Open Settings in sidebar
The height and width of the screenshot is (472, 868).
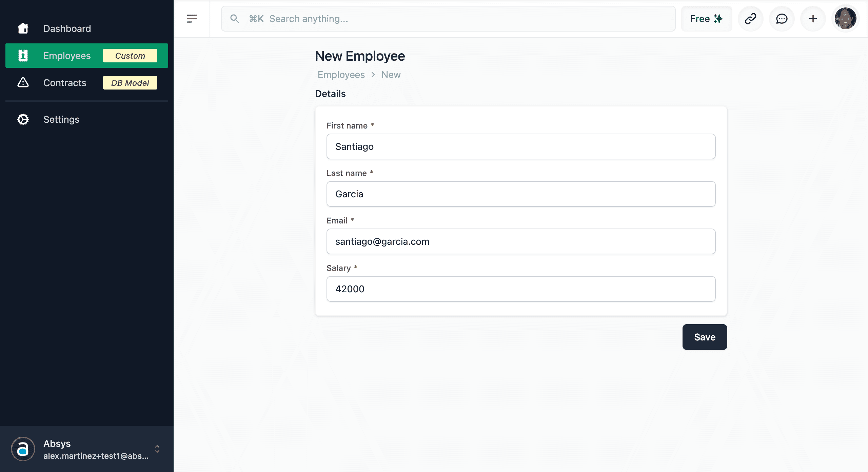[62, 119]
